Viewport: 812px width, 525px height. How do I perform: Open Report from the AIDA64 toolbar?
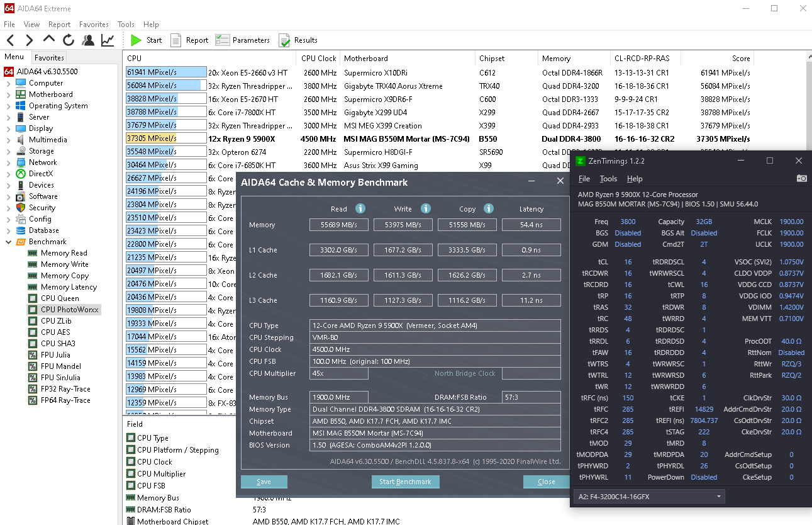pos(189,40)
